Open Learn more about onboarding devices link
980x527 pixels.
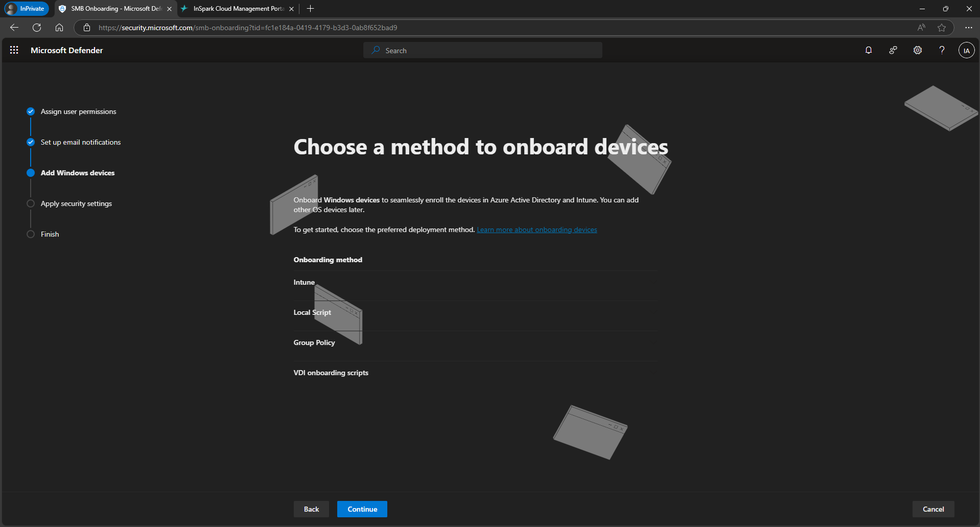click(536, 230)
